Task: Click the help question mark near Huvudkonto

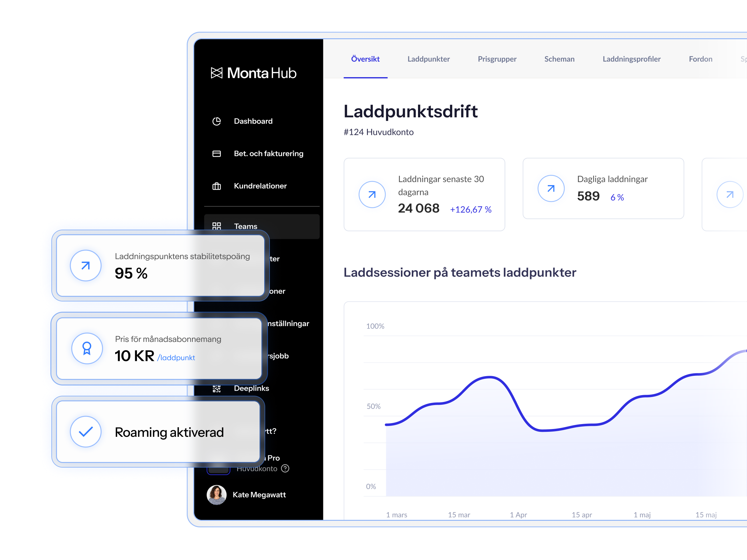Action: pos(285,469)
